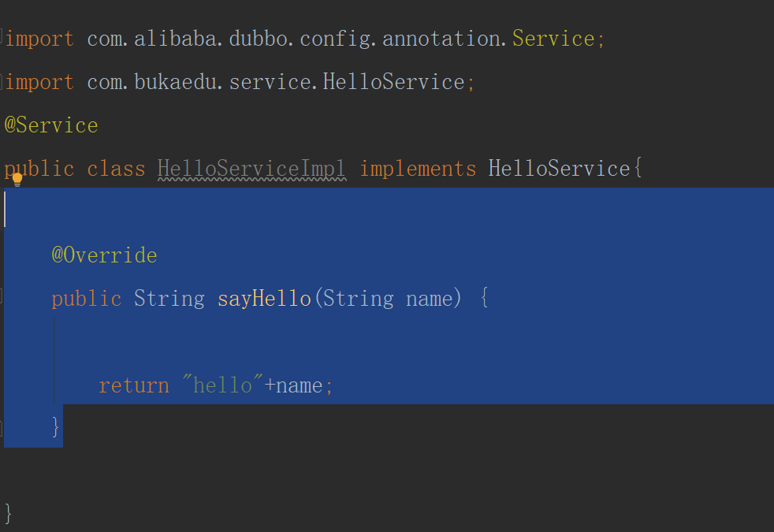Click the @Service annotation line
Screen dimensions: 774x532
click(51, 125)
